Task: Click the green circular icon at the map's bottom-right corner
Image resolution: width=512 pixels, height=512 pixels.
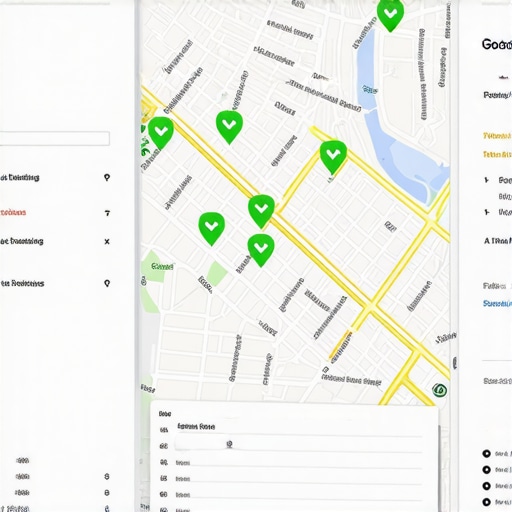Action: click(x=439, y=390)
